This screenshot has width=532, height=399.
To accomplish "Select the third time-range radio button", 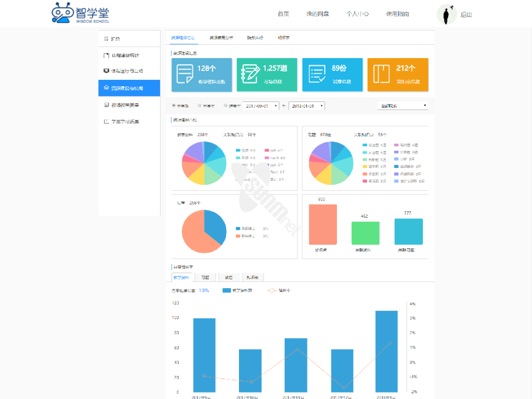I will (x=226, y=105).
